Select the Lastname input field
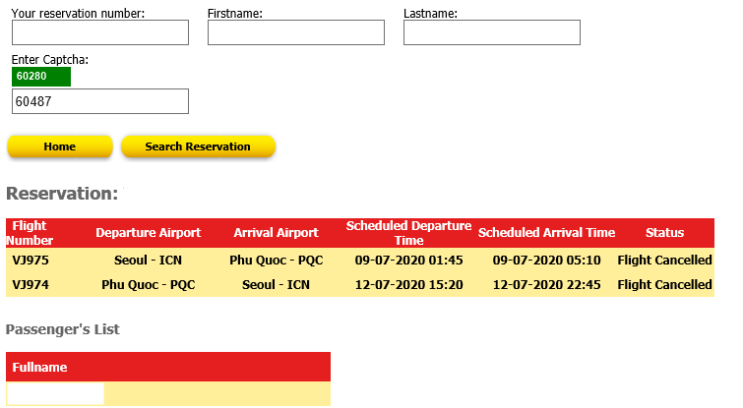Viewport: 743px width, 408px height. (x=492, y=33)
